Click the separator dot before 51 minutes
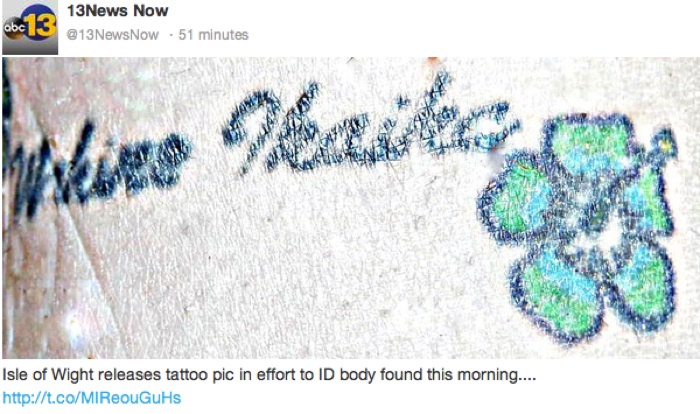This screenshot has height=414, width=700. pyautogui.click(x=170, y=35)
